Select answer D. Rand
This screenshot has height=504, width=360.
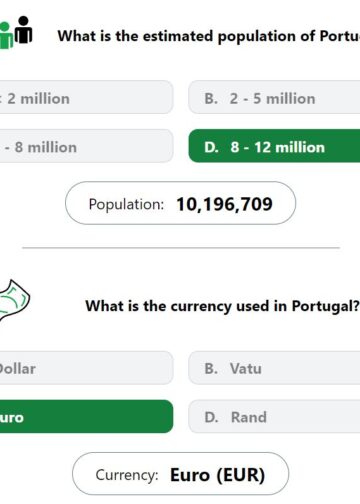tap(274, 416)
